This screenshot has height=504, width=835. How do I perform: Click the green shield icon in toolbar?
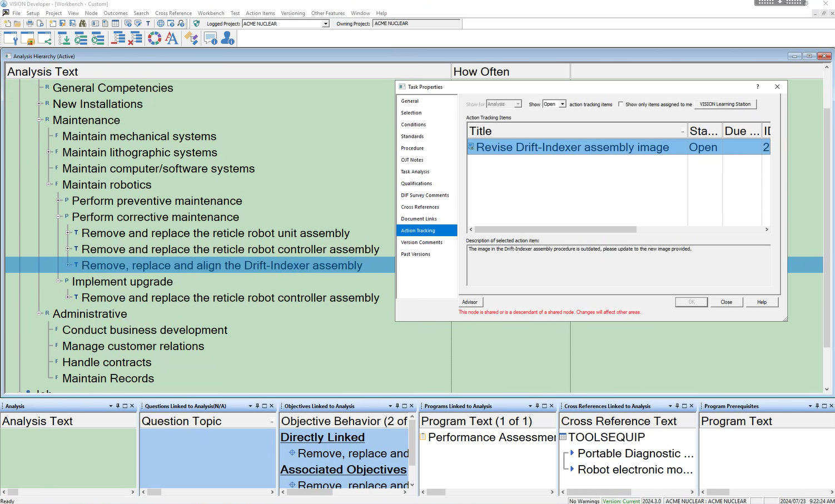point(196,23)
